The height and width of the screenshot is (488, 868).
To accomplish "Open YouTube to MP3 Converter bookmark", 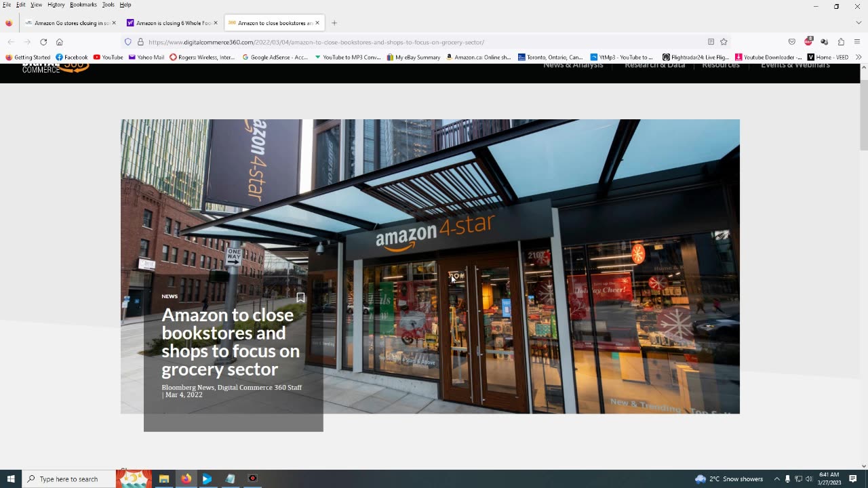I will [348, 57].
